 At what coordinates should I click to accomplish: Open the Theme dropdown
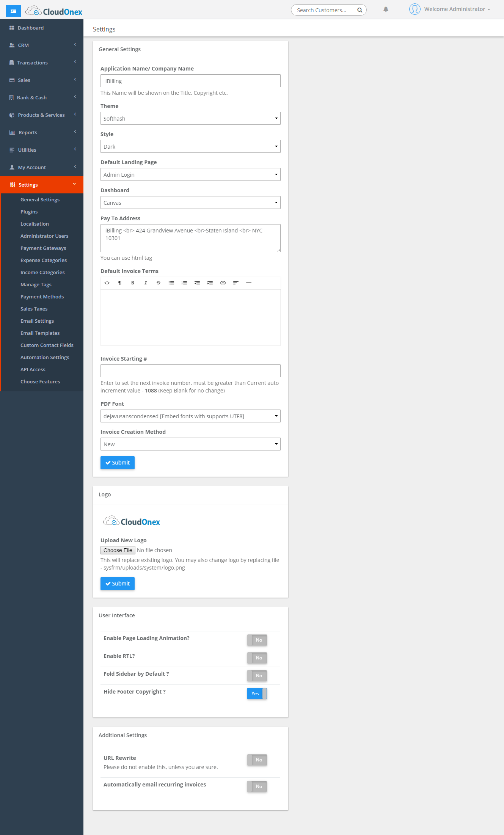(x=190, y=118)
